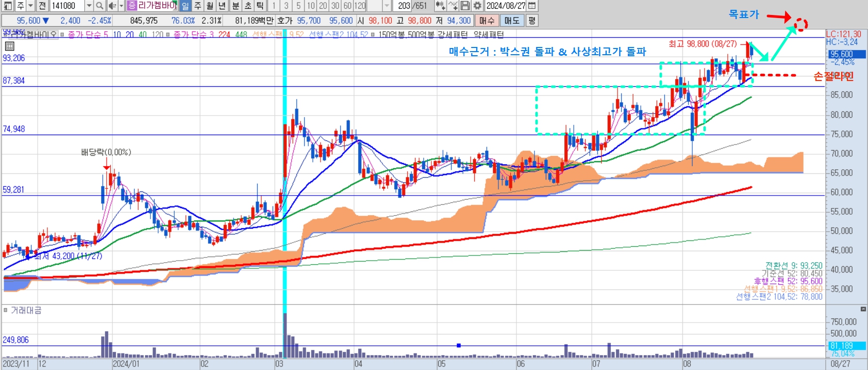This screenshot has width=868, height=370.
Task: Click the high price 98,800 in header
Action: (420, 21)
